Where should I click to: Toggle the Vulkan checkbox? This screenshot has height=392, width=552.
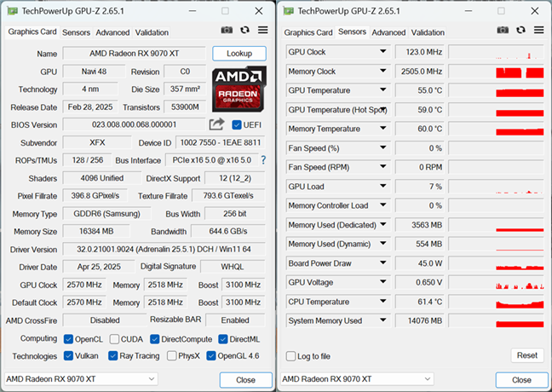68,355
